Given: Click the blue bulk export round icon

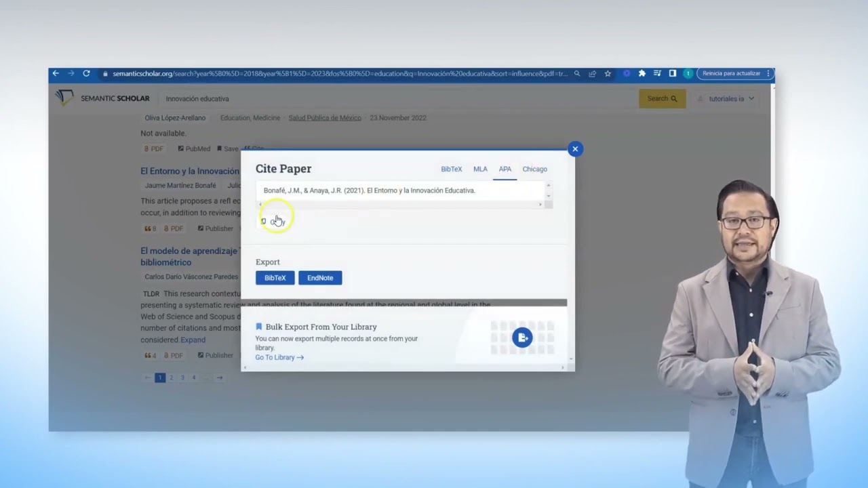Looking at the screenshot, I should 522,338.
